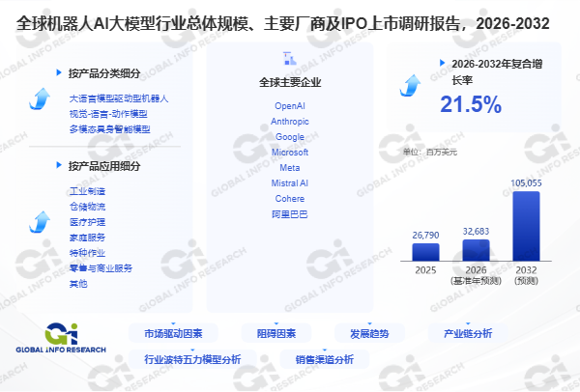Click the 全球主要企业 heading
The image size is (580, 392).
(290, 82)
